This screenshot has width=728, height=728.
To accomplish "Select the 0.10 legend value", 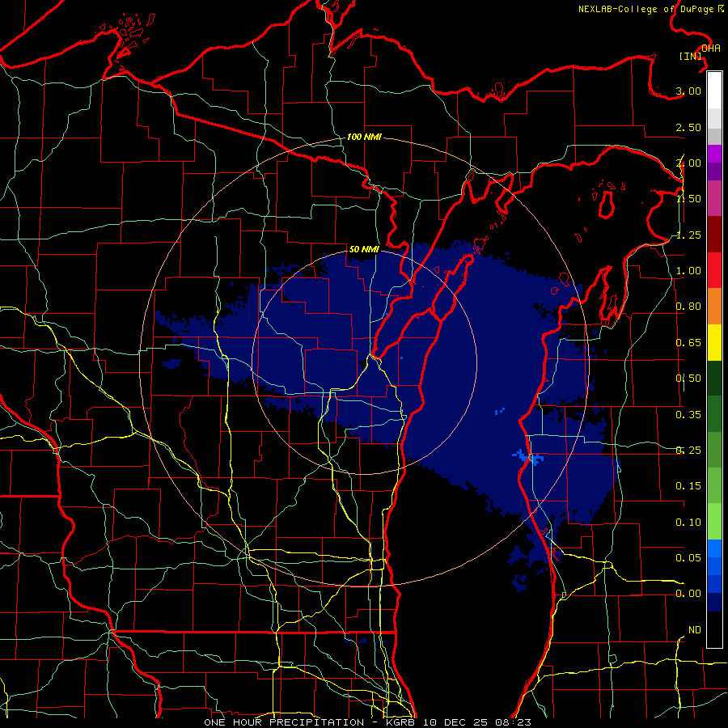I will pos(688,523).
